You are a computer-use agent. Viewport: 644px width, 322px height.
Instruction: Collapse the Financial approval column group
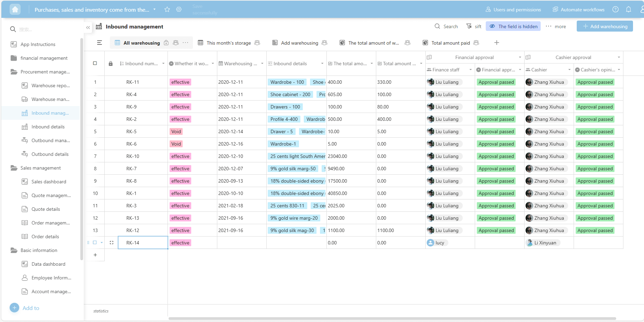(x=429, y=57)
